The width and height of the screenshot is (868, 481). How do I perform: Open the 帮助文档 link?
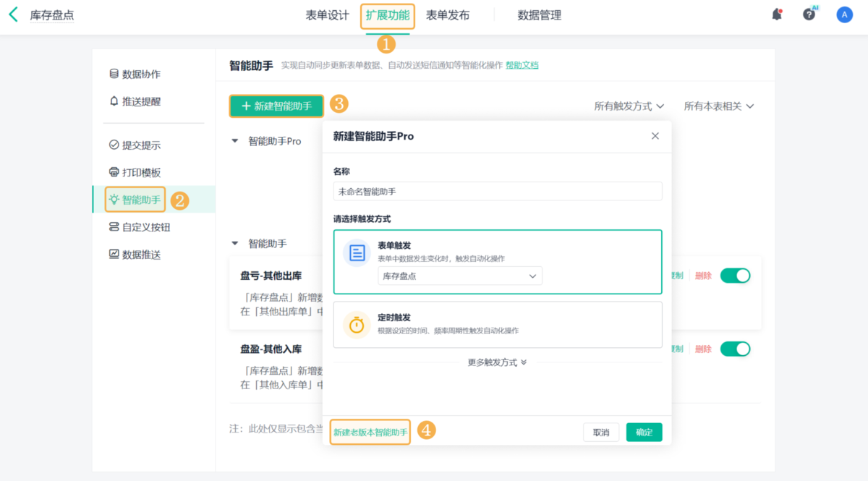(522, 65)
